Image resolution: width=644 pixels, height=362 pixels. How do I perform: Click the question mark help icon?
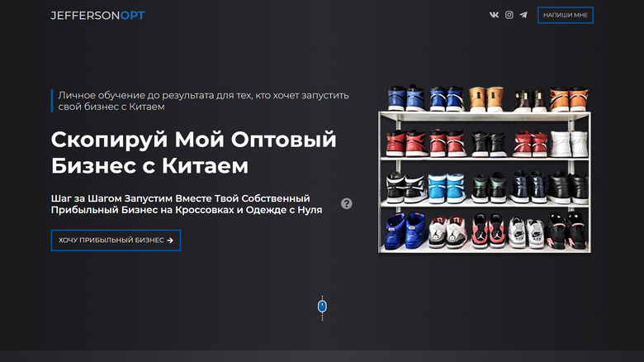pyautogui.click(x=347, y=203)
